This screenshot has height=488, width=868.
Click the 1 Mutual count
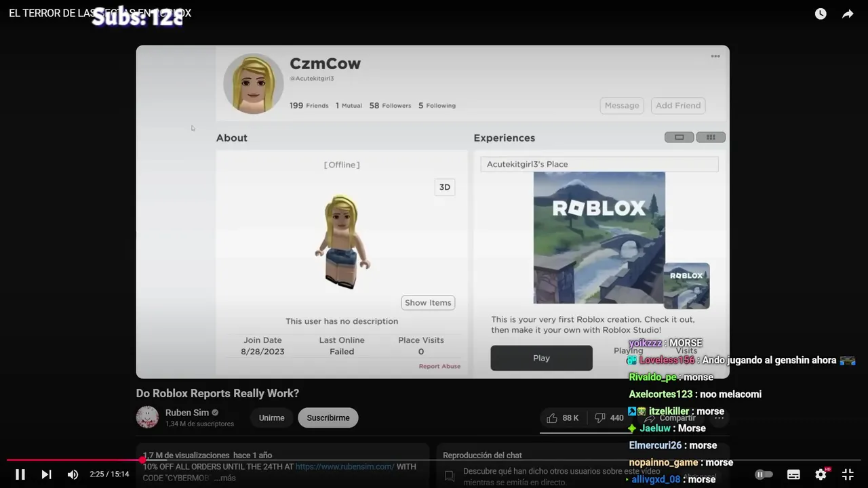[349, 106]
